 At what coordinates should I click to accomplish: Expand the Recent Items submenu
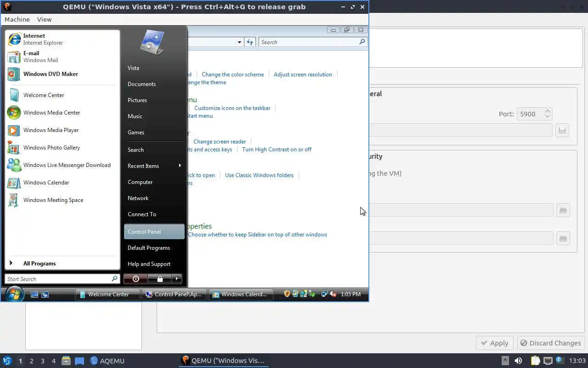pos(154,166)
